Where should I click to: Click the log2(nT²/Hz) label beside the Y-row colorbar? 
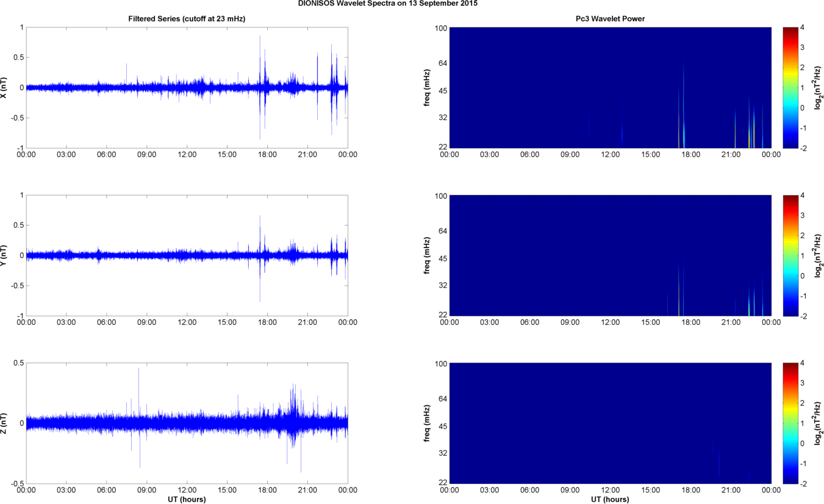819,255
